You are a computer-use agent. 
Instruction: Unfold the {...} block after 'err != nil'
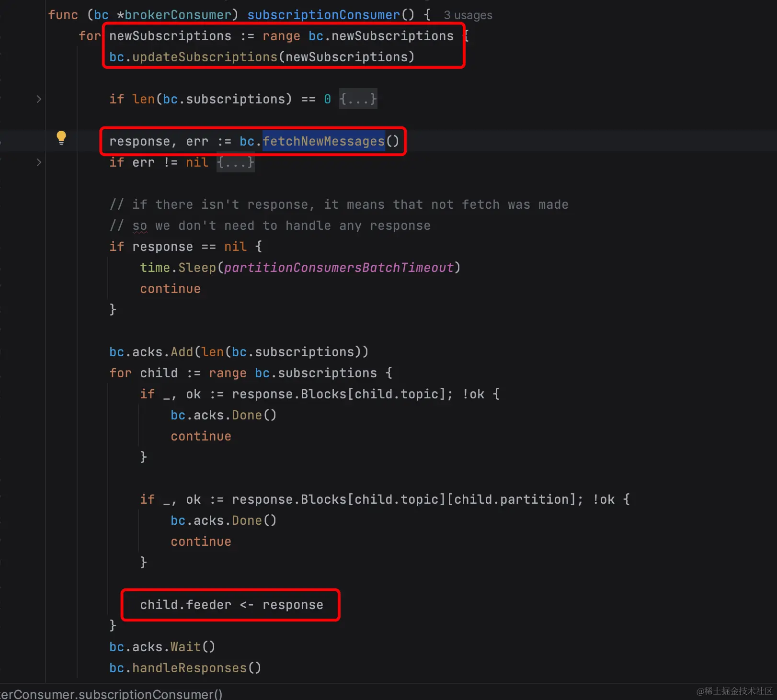coord(235,162)
